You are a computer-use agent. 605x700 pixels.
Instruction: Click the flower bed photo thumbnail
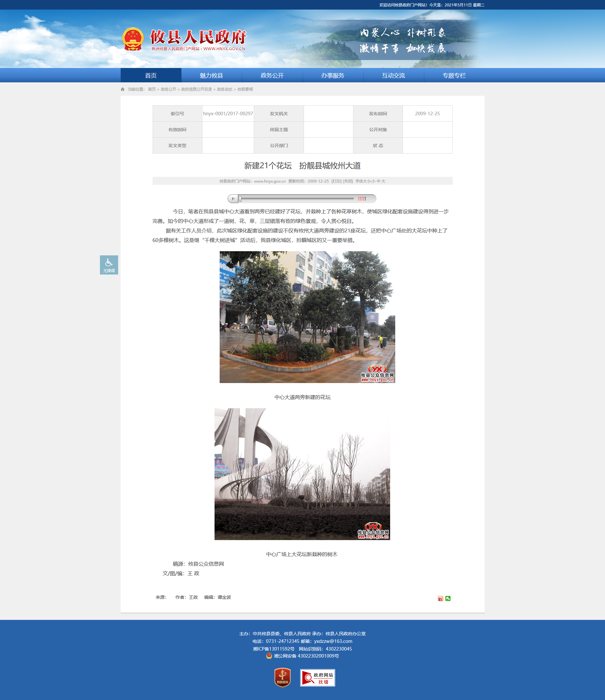coord(307,317)
